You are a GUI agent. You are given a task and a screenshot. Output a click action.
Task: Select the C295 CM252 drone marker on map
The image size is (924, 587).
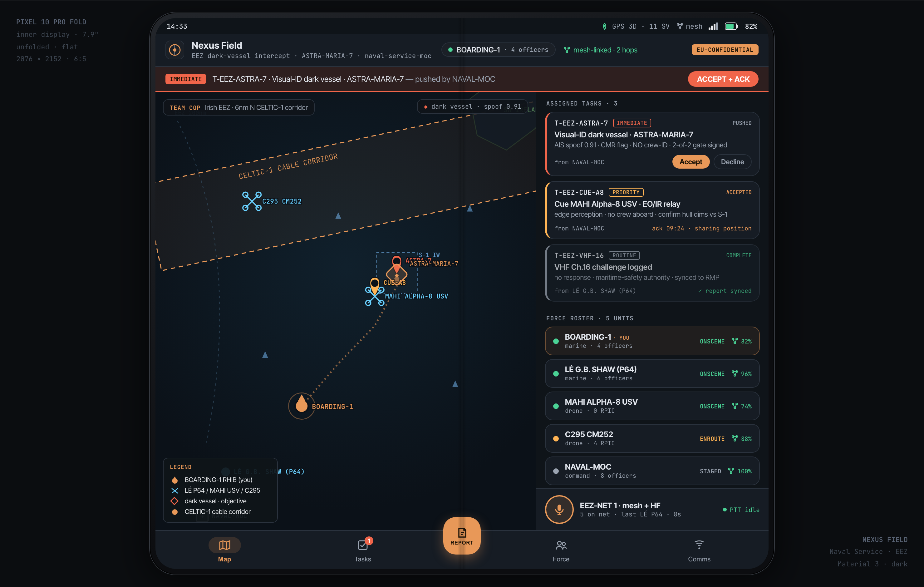[x=252, y=201]
